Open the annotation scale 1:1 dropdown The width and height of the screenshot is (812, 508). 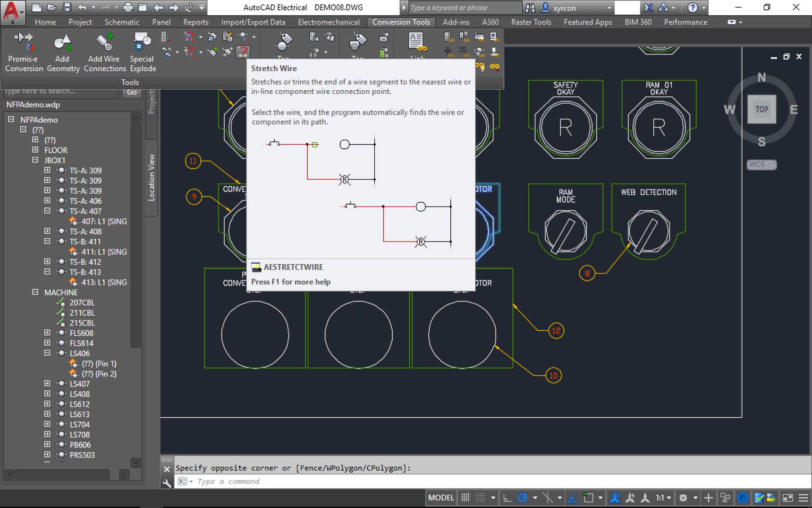tap(663, 498)
